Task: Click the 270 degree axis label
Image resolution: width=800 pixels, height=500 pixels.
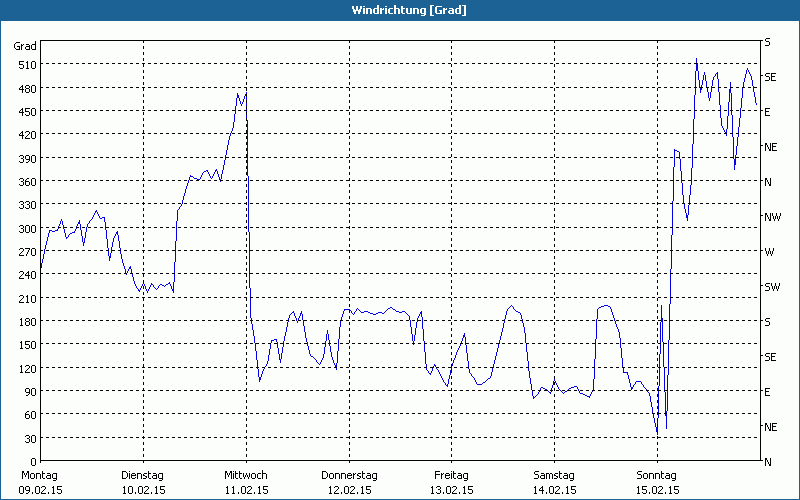Action: [28, 252]
